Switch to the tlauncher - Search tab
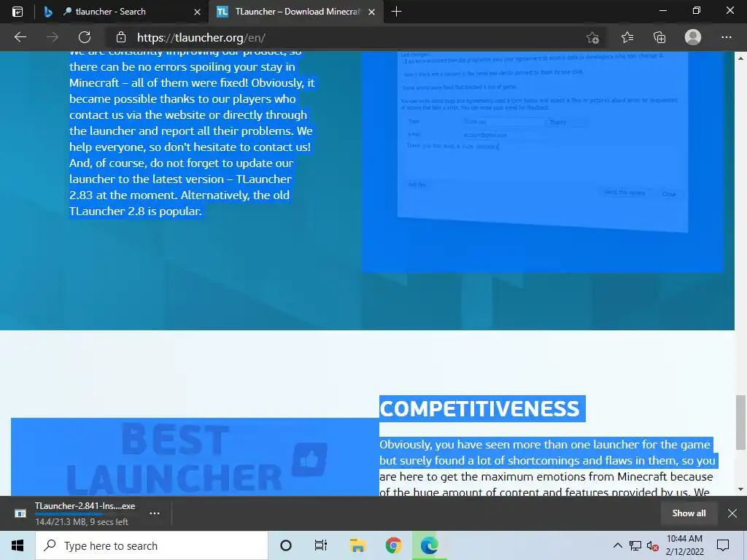This screenshot has height=560, width=747. click(x=120, y=12)
